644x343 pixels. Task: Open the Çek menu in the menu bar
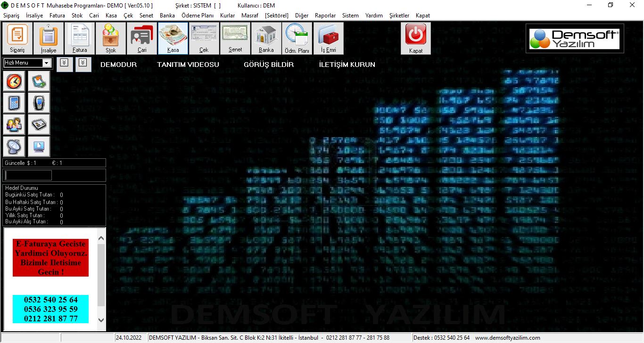128,16
